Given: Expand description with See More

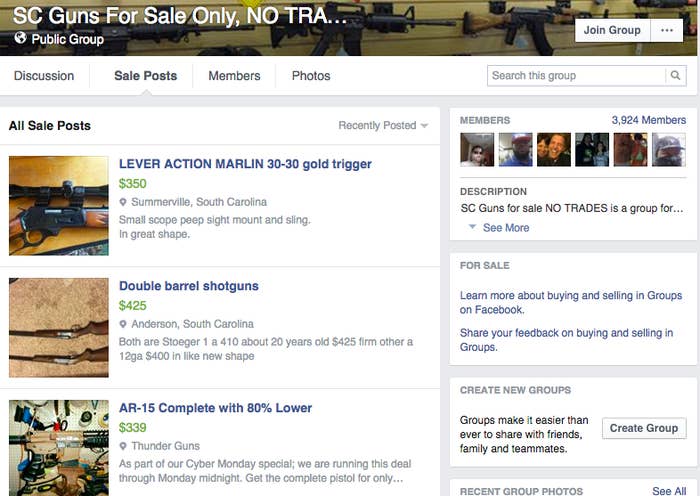Looking at the screenshot, I should coord(506,228).
